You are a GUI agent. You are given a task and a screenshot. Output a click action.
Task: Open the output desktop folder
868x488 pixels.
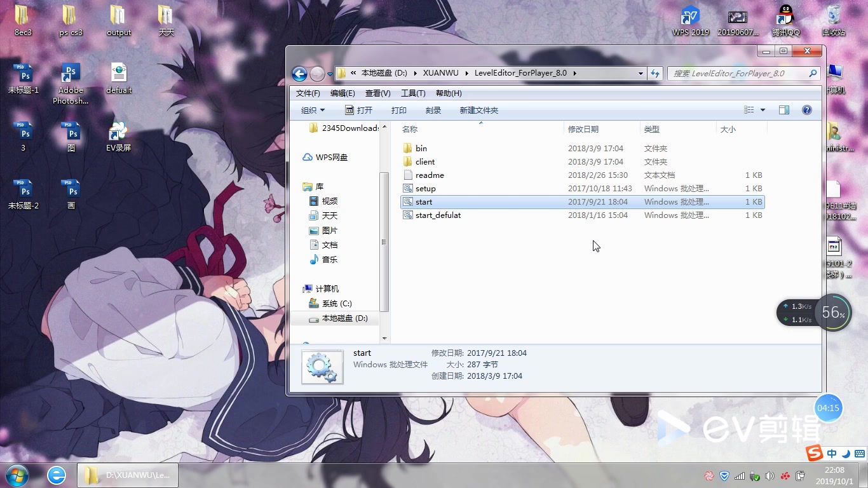tap(119, 21)
